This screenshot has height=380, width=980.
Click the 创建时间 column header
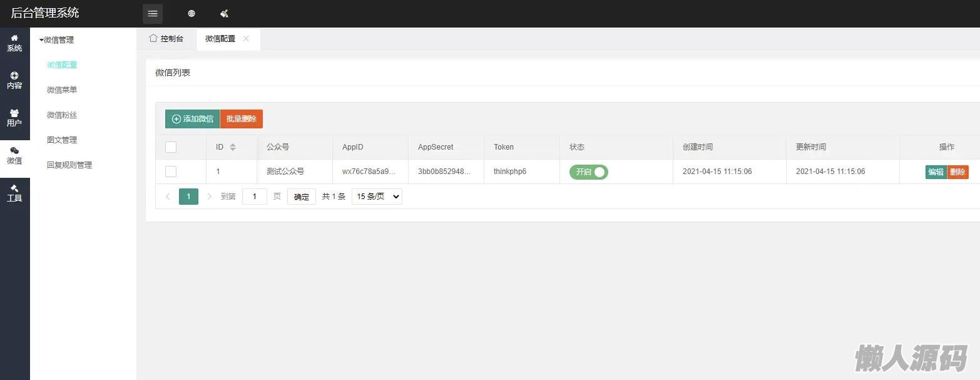698,147
